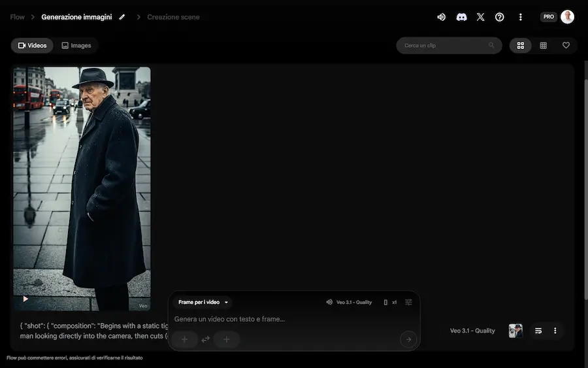Select the Videos tab

[x=32, y=46]
